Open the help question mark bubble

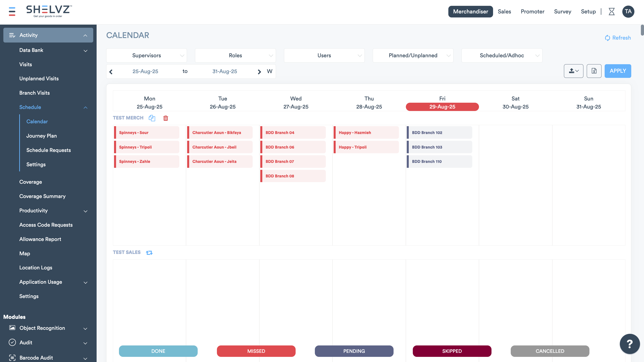[629, 344]
